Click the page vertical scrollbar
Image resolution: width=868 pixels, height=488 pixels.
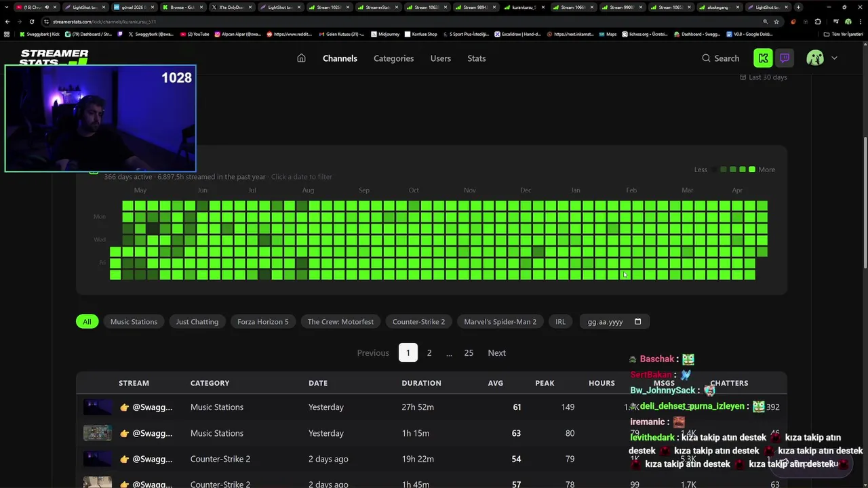pyautogui.click(x=865, y=203)
